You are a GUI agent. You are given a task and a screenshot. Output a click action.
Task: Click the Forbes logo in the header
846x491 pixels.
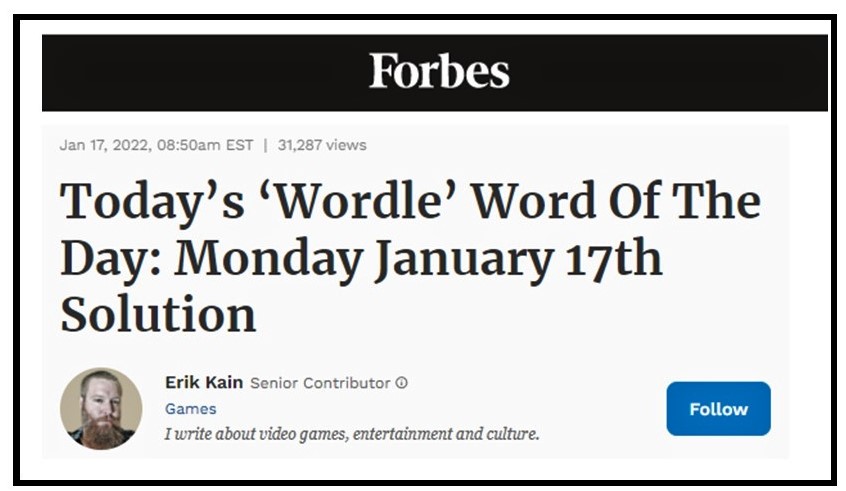click(439, 71)
